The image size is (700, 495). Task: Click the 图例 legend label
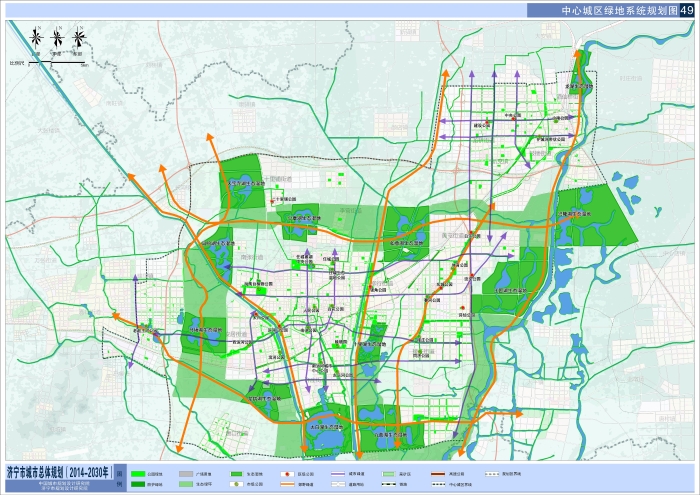(121, 477)
